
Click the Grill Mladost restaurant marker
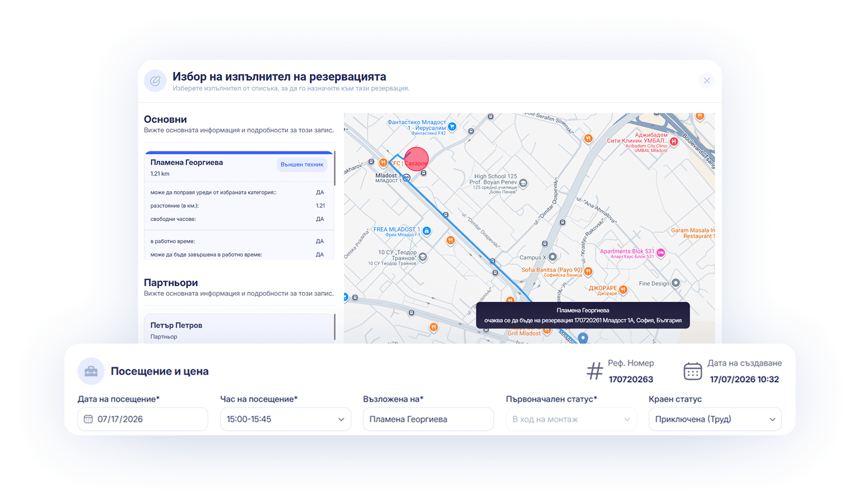(x=547, y=331)
